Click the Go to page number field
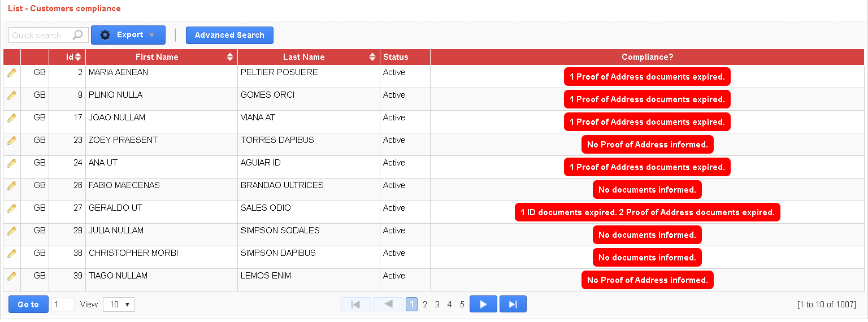This screenshot has height=322, width=868. [63, 304]
